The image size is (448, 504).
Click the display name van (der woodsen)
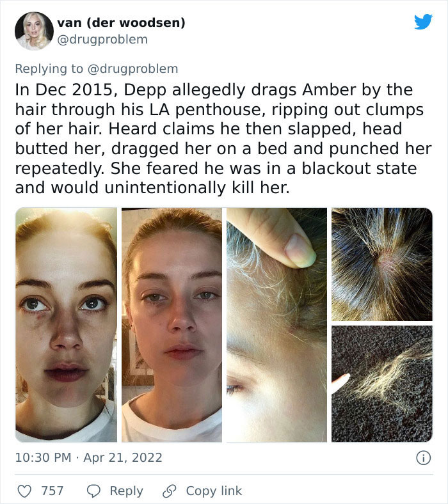[x=121, y=22]
